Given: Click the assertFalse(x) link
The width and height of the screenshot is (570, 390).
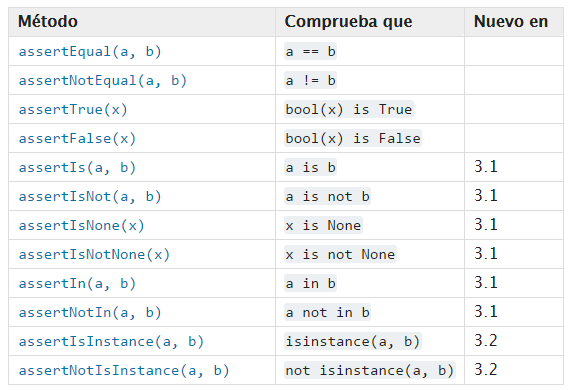Looking at the screenshot, I should pyautogui.click(x=77, y=139).
